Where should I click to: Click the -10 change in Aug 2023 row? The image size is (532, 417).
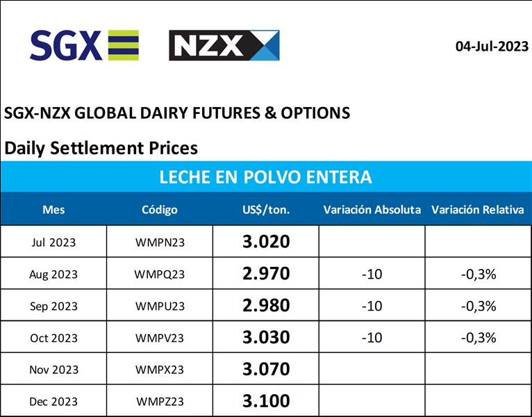pyautogui.click(x=372, y=274)
